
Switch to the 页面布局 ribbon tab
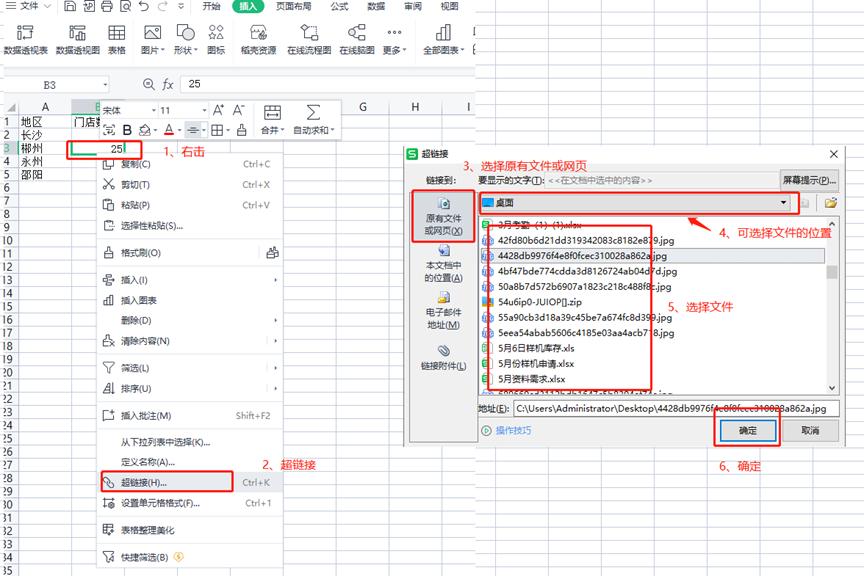point(293,6)
